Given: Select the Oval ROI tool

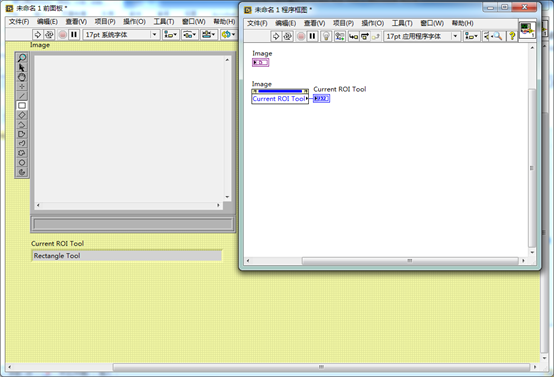Looking at the screenshot, I should [x=22, y=163].
